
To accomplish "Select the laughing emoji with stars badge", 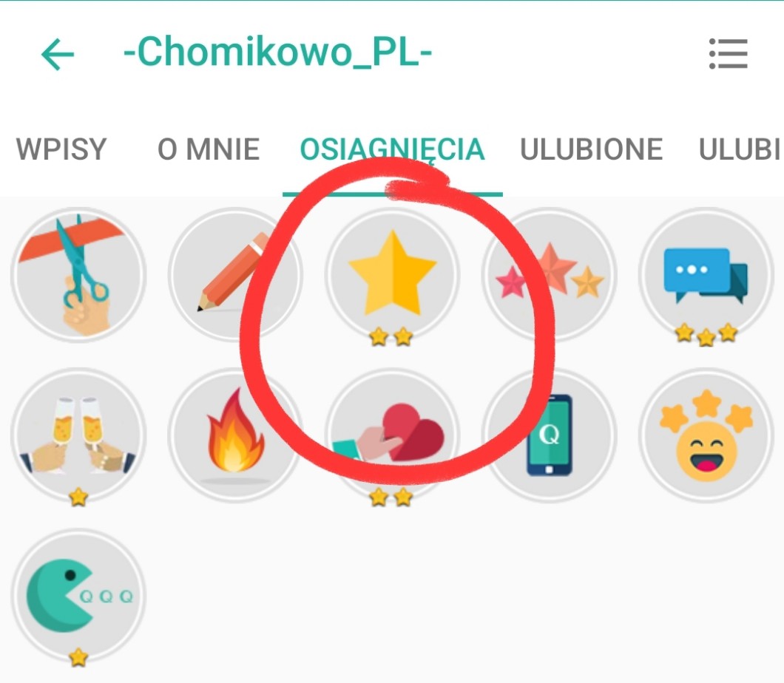I will 706,435.
